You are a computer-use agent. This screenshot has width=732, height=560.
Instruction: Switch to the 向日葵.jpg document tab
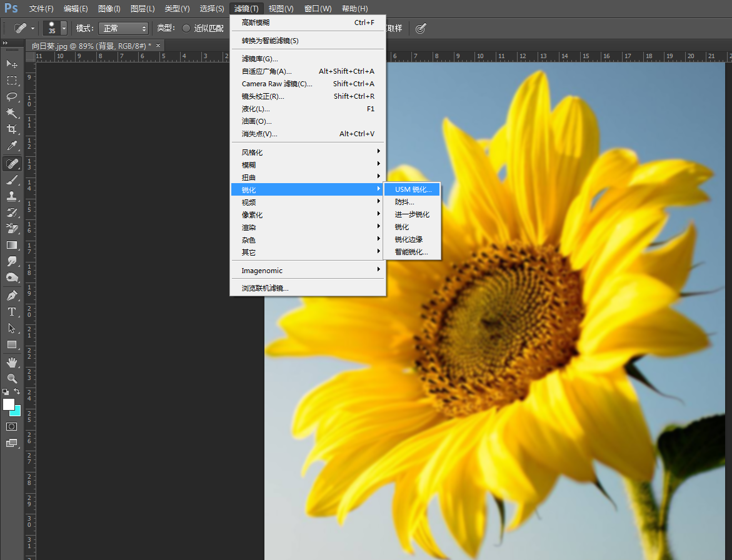(91, 46)
